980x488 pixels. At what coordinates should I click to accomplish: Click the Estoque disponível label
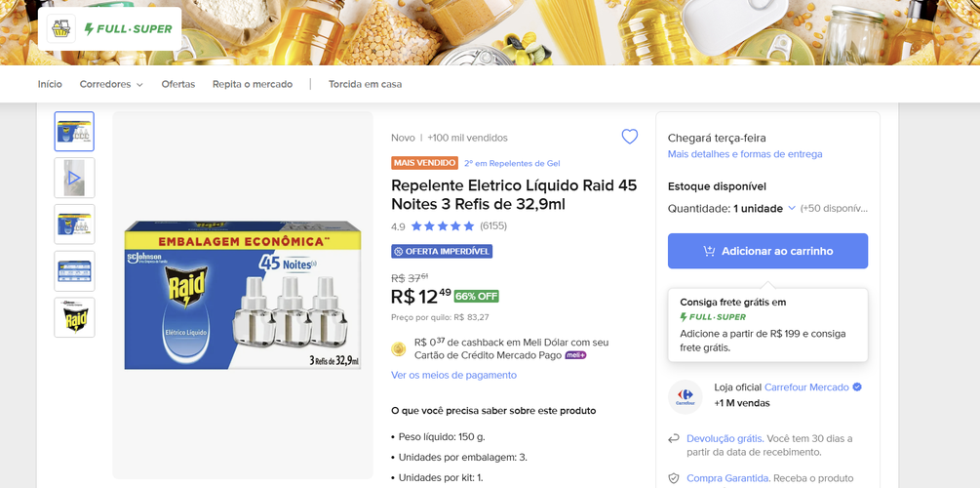pos(717,186)
